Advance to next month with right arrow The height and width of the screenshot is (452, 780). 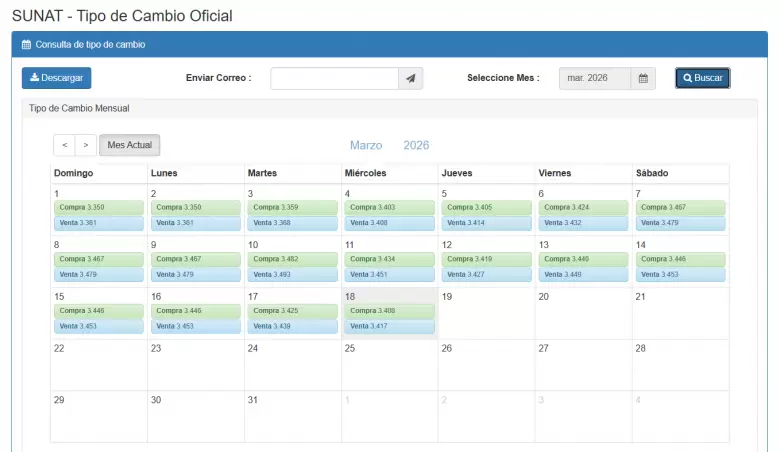(86, 145)
